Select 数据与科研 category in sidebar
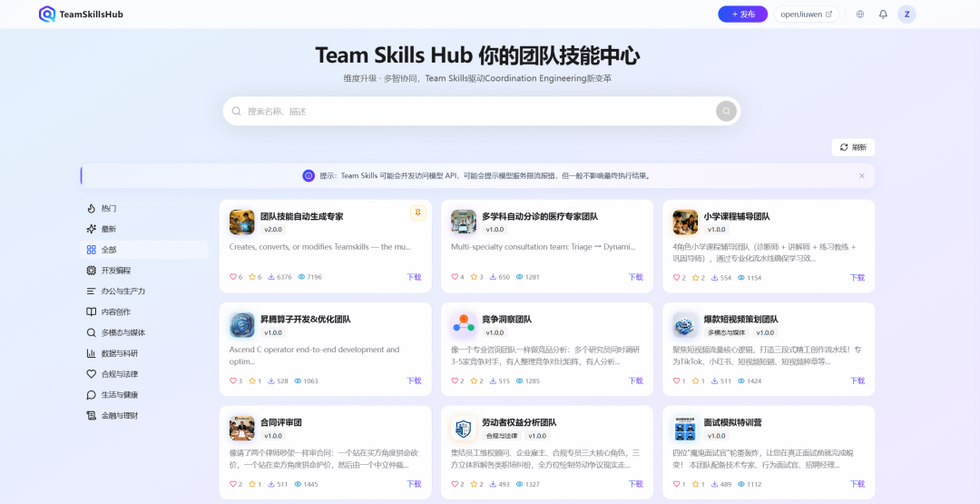Screen dimensions: 980x504 pos(144,353)
